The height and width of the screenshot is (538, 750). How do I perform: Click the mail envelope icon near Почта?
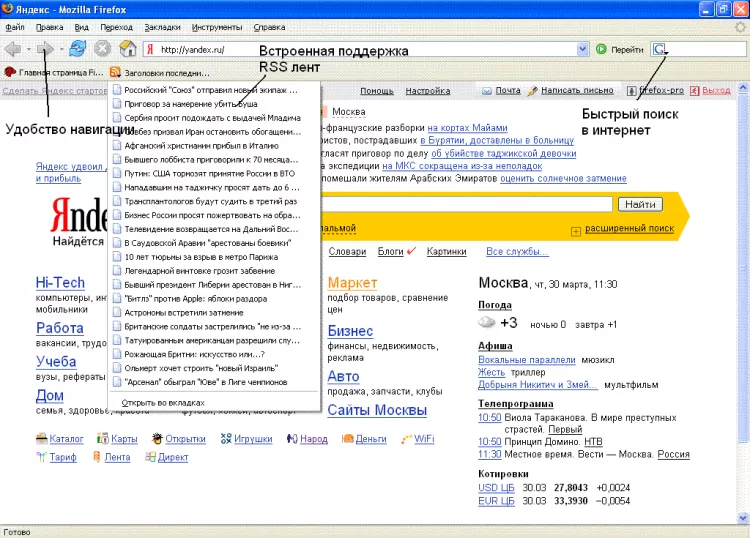click(487, 90)
